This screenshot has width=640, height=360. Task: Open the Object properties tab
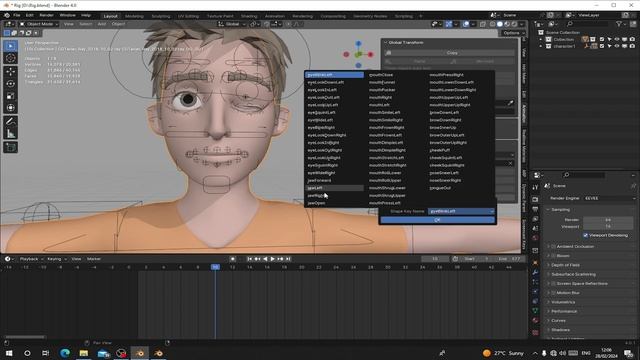click(535, 263)
